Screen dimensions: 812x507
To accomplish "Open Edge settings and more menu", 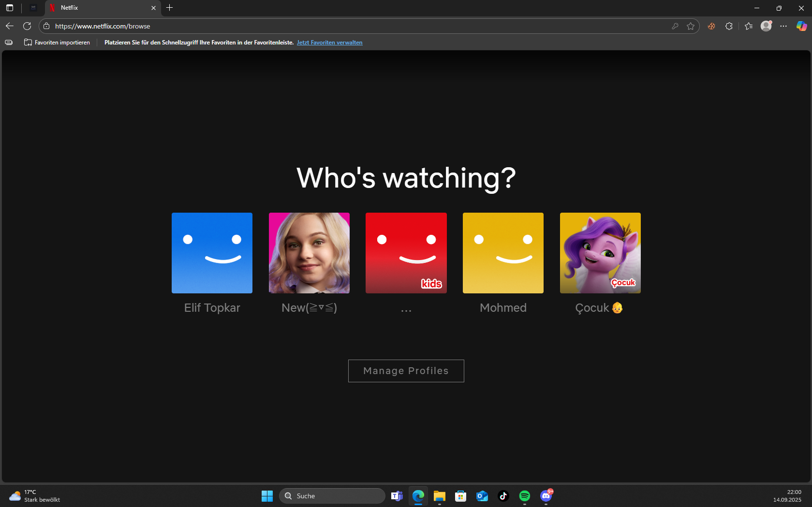I will coord(783,26).
